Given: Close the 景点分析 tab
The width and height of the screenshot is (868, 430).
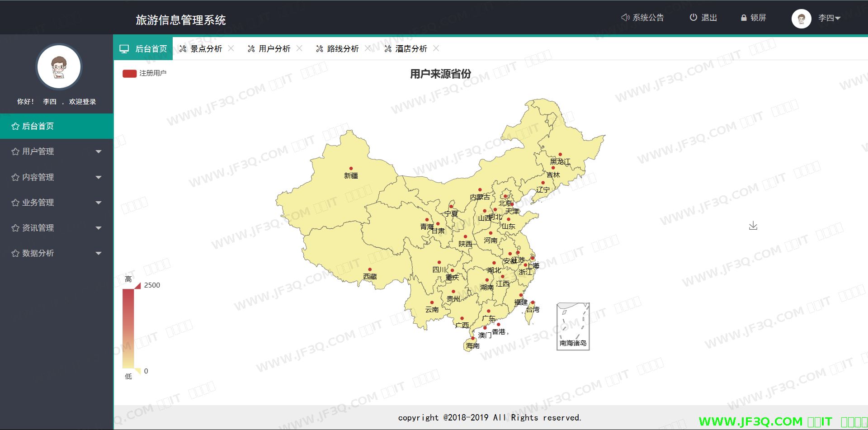Looking at the screenshot, I should tap(231, 48).
